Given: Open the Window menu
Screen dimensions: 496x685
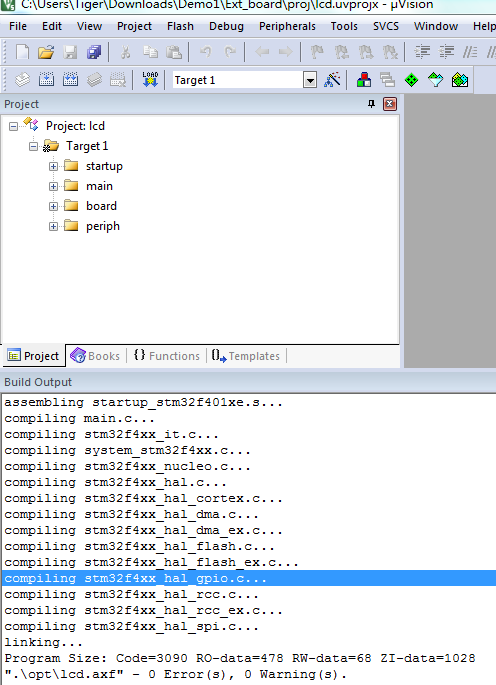Looking at the screenshot, I should (x=436, y=26).
